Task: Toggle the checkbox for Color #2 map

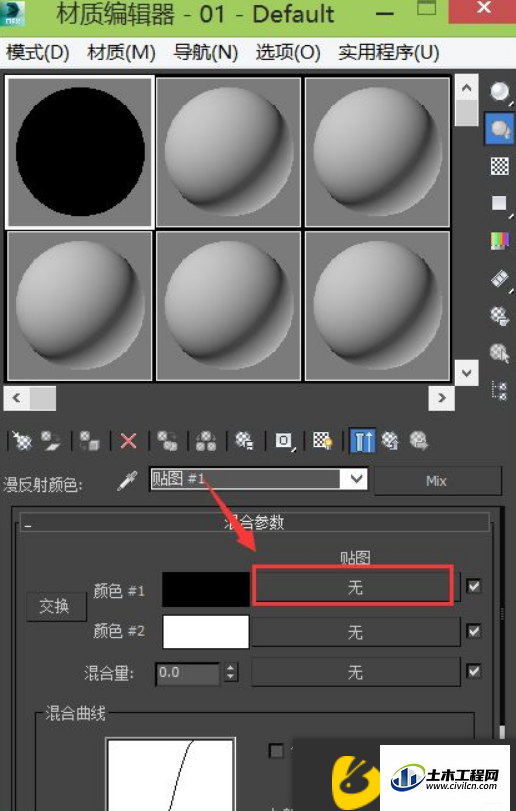Action: pyautogui.click(x=474, y=631)
